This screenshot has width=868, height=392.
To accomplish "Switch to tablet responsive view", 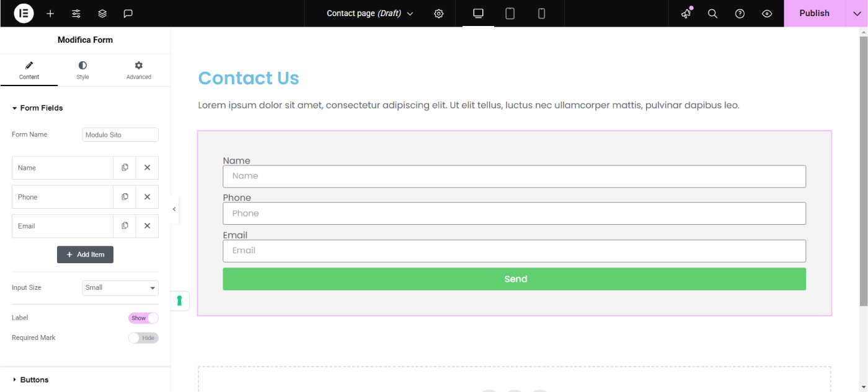I will [x=510, y=14].
